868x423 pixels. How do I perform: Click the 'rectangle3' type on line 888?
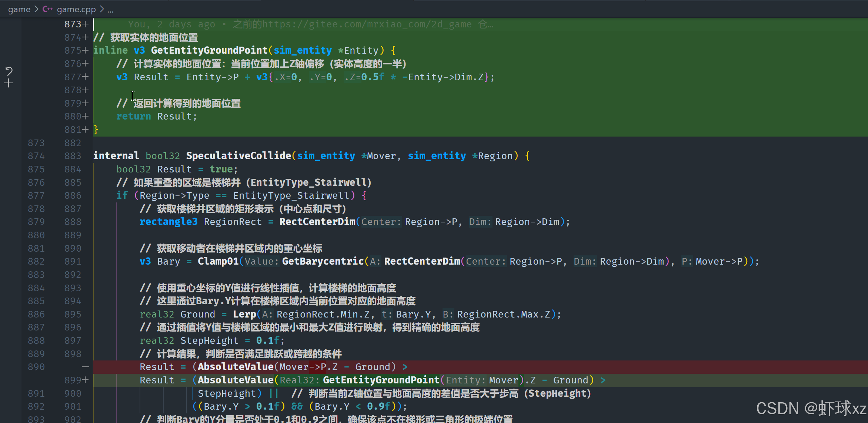[x=168, y=222]
